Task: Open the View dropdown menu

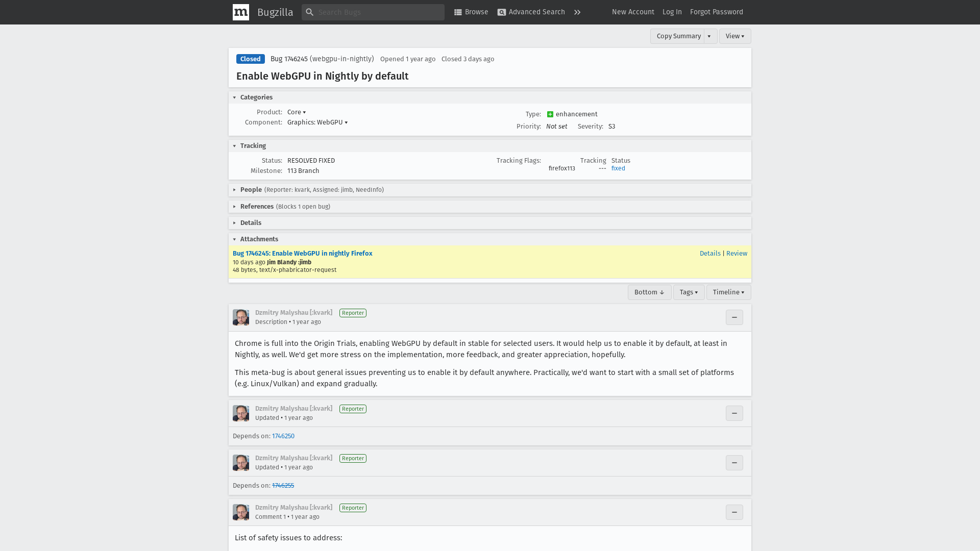Action: (x=735, y=36)
